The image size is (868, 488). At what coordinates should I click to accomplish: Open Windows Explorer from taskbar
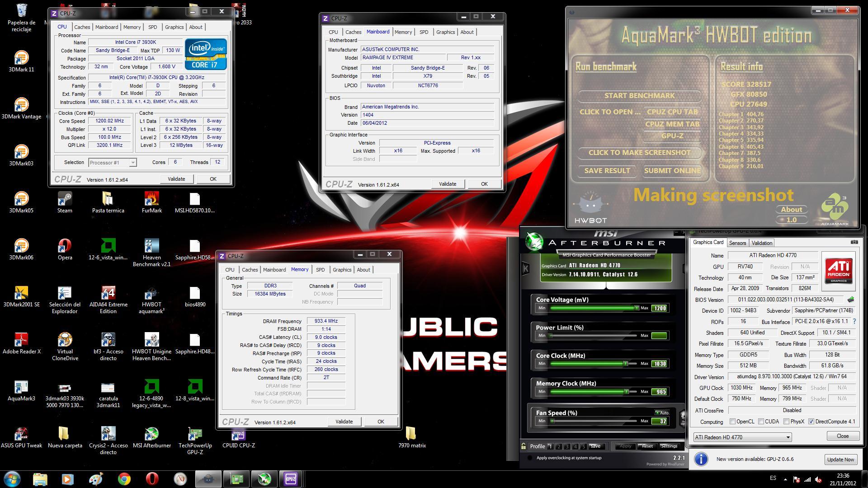[40, 479]
